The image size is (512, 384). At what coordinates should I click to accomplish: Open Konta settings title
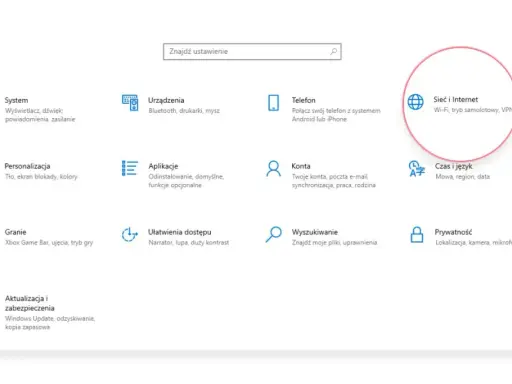pos(301,166)
